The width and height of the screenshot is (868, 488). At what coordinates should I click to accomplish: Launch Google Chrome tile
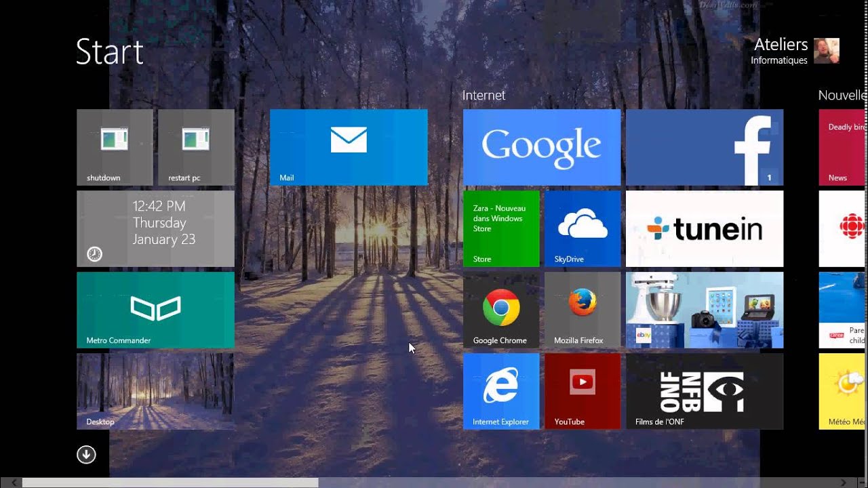click(x=501, y=310)
